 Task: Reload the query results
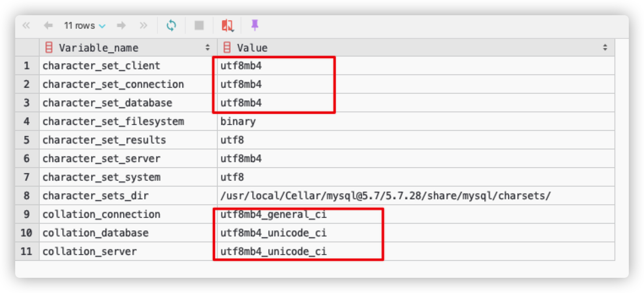(171, 26)
